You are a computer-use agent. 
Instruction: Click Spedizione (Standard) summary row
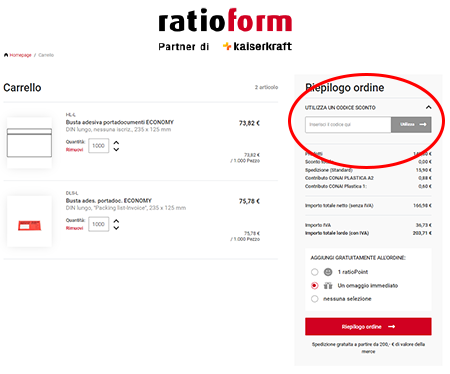(368, 170)
